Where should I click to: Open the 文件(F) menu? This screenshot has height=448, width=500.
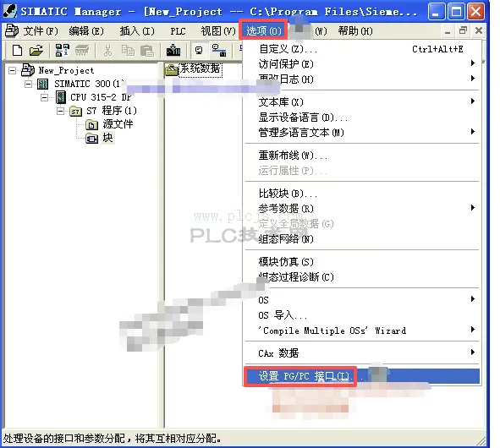pyautogui.click(x=41, y=31)
